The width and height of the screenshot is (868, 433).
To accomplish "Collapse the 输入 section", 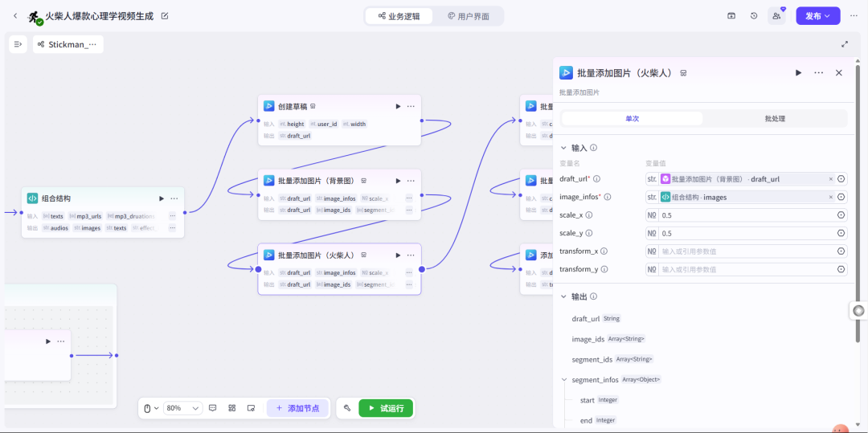I will coord(563,148).
